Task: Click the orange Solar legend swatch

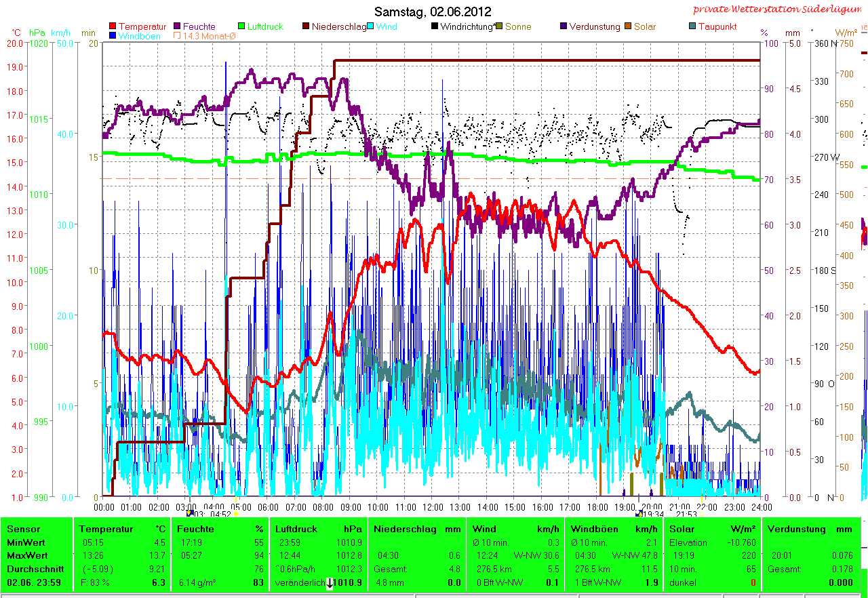Action: 628,27
